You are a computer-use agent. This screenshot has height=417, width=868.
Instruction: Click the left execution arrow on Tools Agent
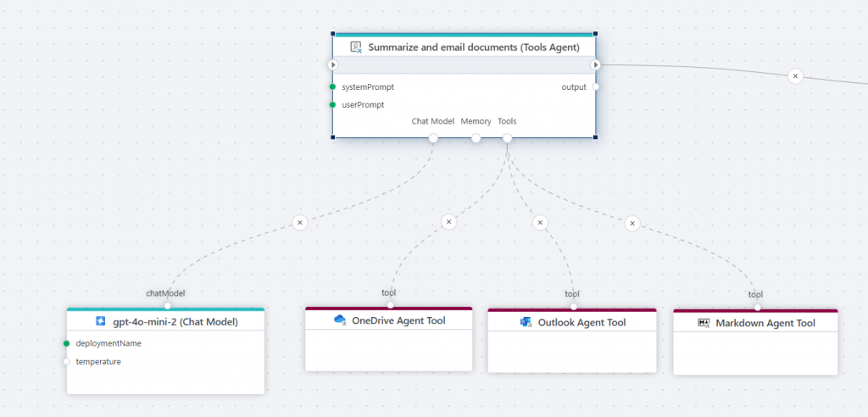click(x=333, y=64)
